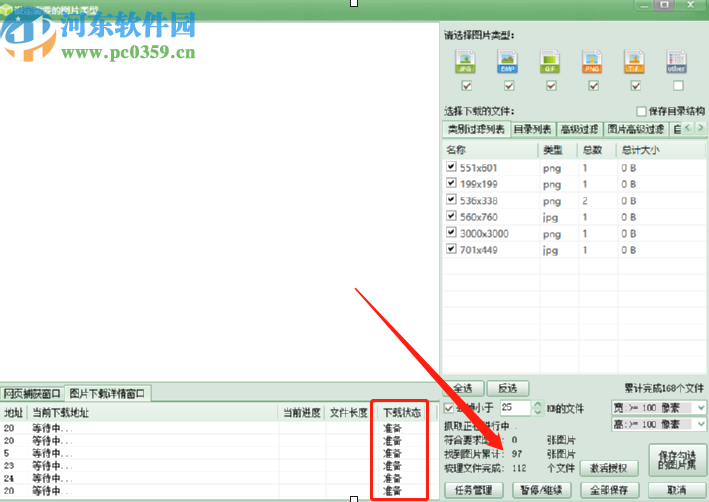Click the GIF image type icon
709x502 pixels.
pyautogui.click(x=550, y=62)
